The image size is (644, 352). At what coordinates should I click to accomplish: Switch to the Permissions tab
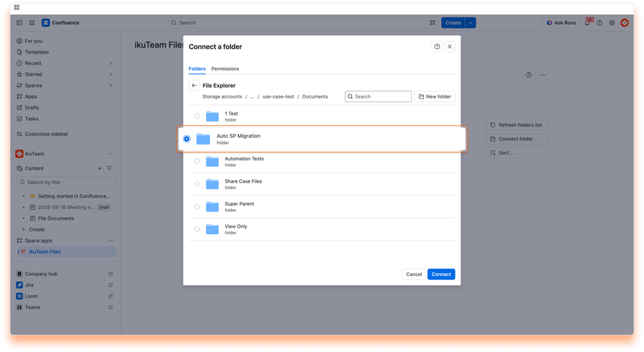pos(225,69)
